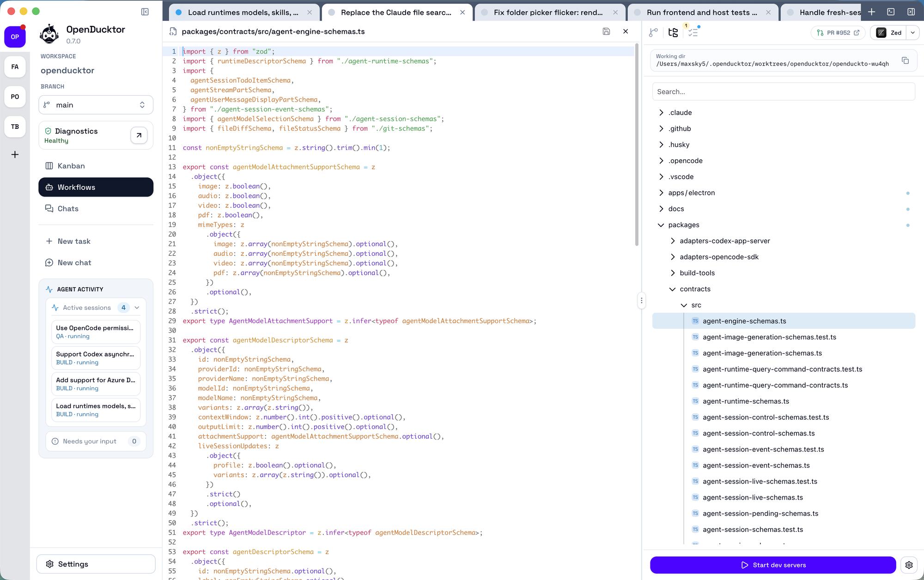This screenshot has width=924, height=580.
Task: Save the open file with save icon
Action: pyautogui.click(x=606, y=31)
